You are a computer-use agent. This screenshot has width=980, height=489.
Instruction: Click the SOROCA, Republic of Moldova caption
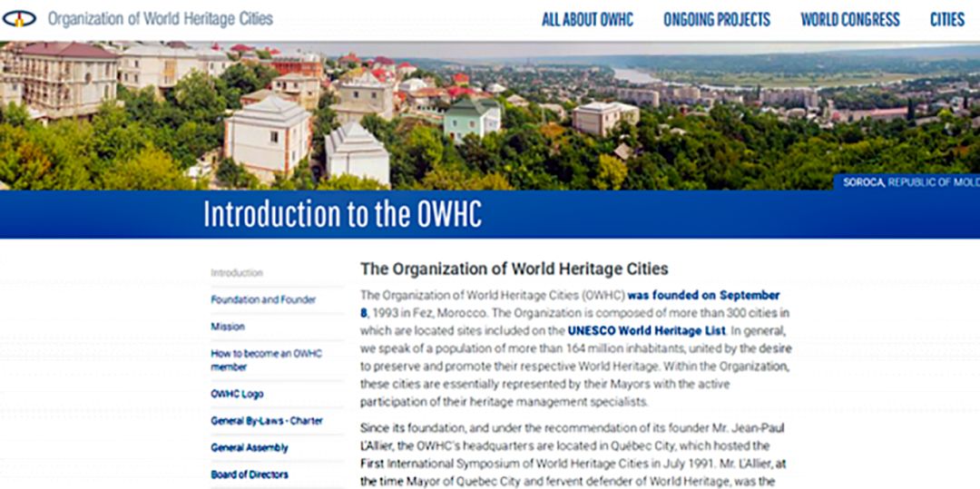[911, 182]
